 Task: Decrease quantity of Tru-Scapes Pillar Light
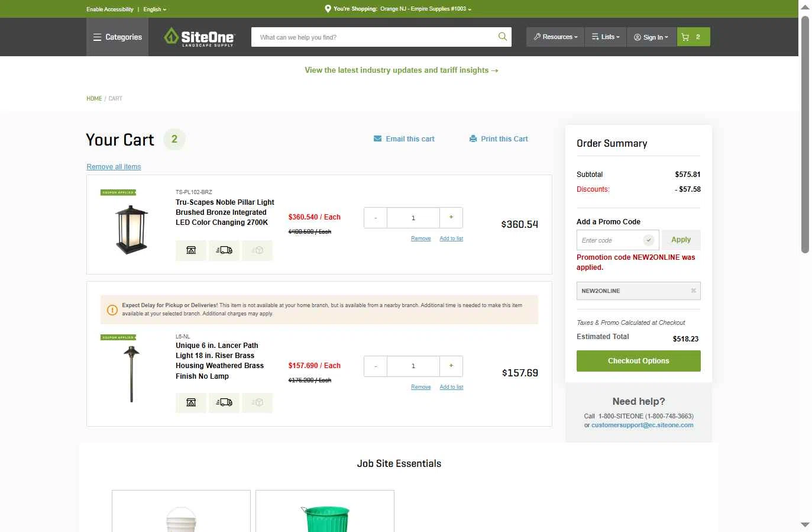(376, 218)
